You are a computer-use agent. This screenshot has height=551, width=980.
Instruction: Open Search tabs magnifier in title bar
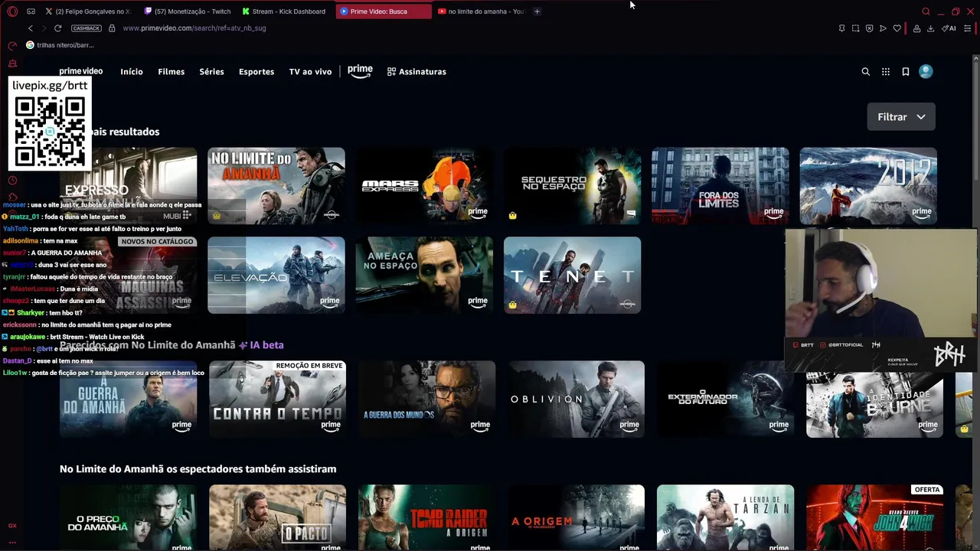point(926,11)
